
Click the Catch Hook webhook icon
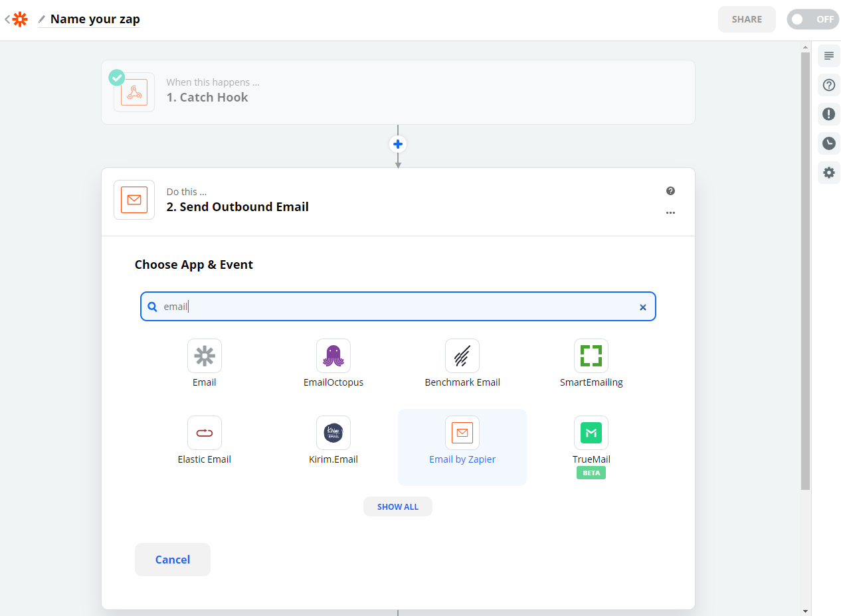coord(134,92)
